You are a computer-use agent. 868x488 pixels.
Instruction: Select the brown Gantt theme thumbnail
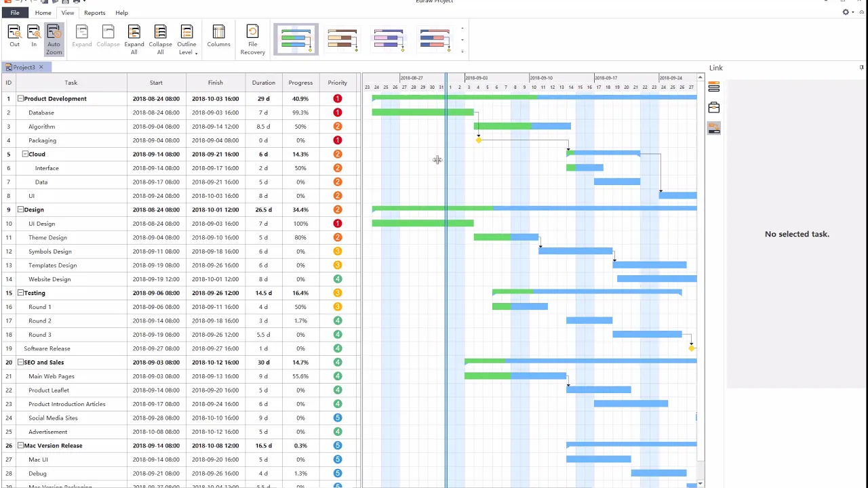342,39
